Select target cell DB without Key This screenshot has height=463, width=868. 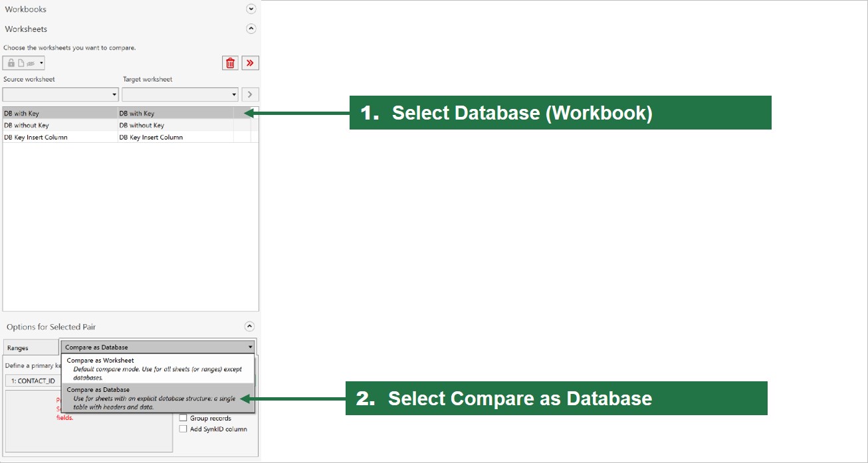(x=175, y=126)
